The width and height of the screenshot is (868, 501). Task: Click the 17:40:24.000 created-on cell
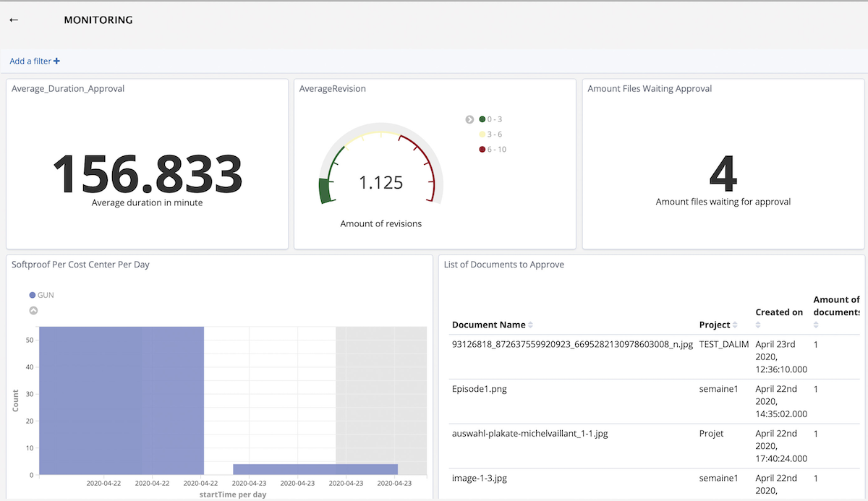781,447
